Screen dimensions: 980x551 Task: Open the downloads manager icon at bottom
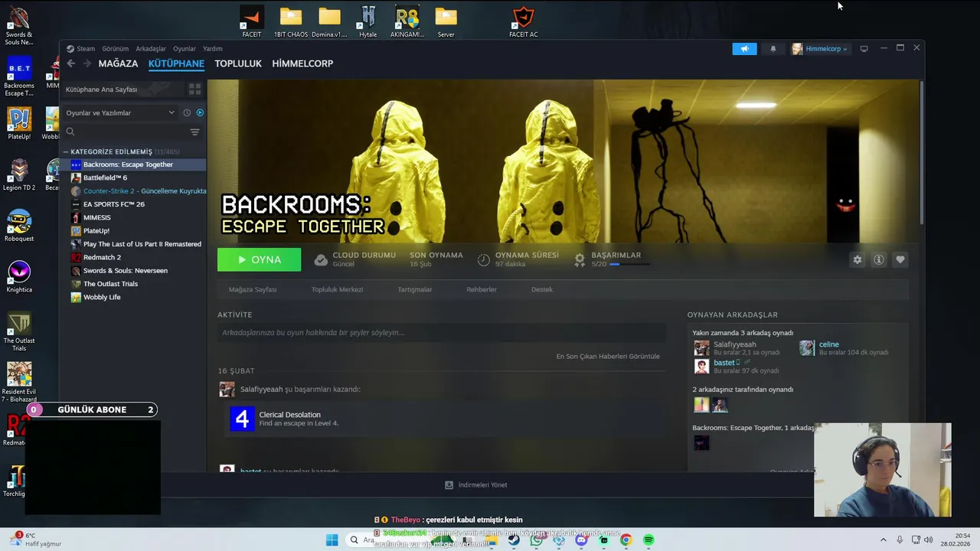tap(449, 484)
